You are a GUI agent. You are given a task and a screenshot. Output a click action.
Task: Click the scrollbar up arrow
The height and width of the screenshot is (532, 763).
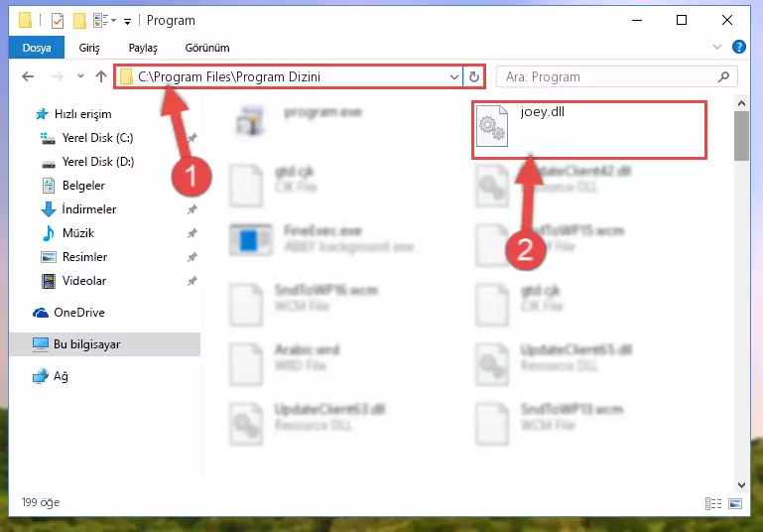(741, 103)
